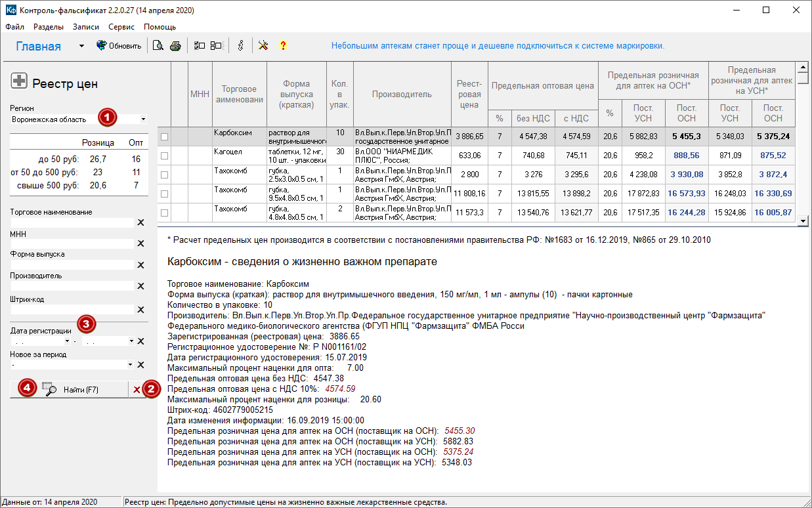Click the 11 808,16 registry price cell
This screenshot has width=812, height=508.
pyautogui.click(x=469, y=194)
